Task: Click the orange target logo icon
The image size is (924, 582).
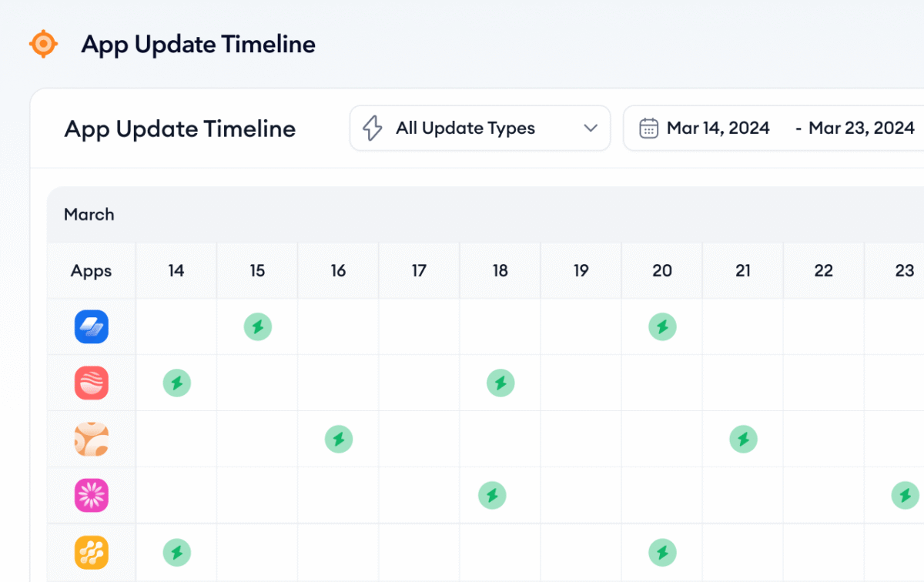Action: (x=43, y=44)
